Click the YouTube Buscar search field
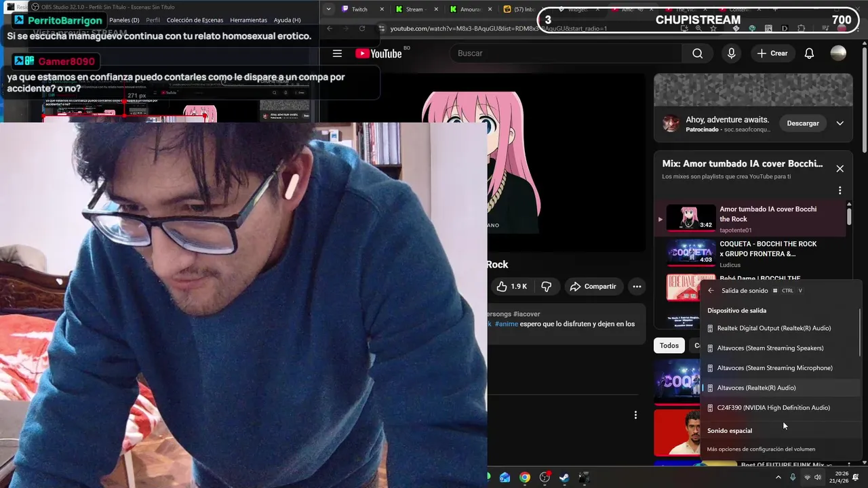 click(x=566, y=54)
